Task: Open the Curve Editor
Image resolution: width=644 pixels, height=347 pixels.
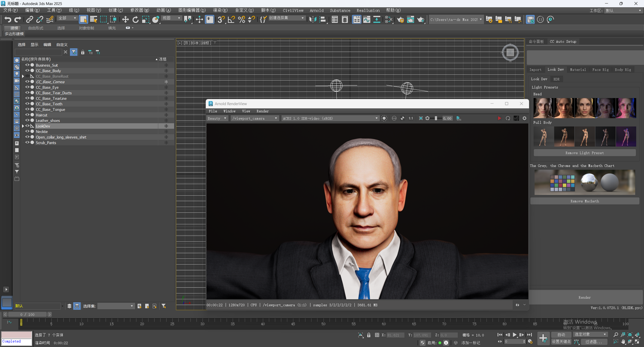Action: (367, 19)
